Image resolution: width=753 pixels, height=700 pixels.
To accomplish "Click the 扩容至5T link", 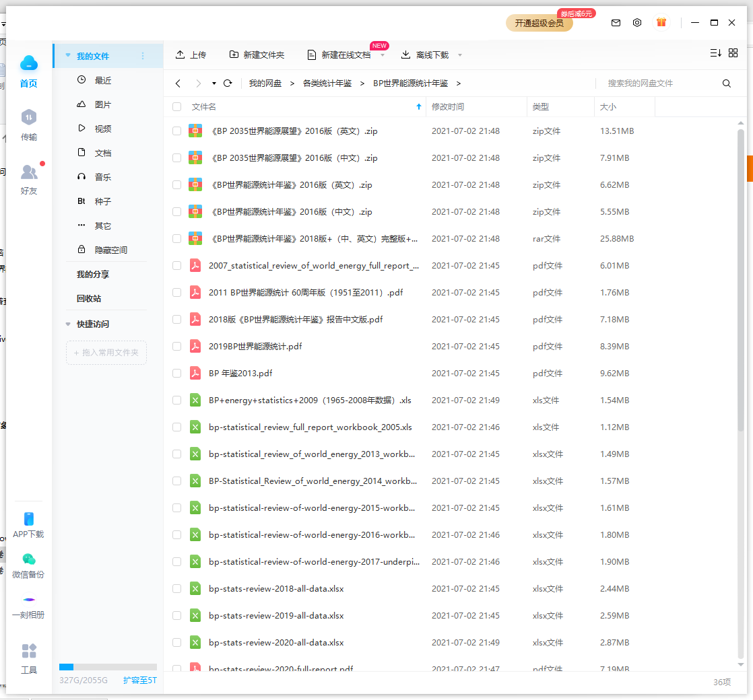I will tap(139, 680).
